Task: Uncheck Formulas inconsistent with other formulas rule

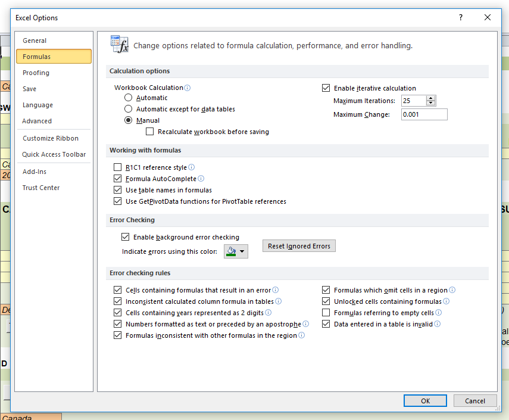Action: [117, 335]
